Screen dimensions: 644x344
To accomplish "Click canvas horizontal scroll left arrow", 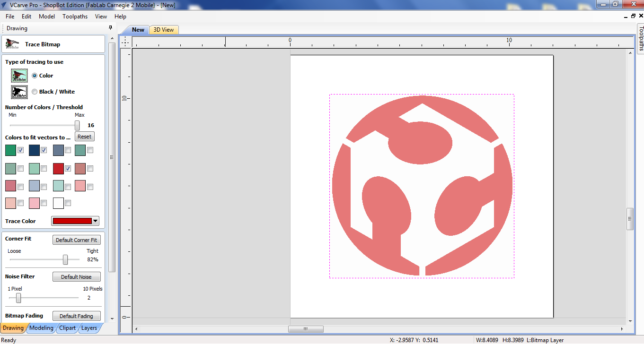I will [136, 329].
